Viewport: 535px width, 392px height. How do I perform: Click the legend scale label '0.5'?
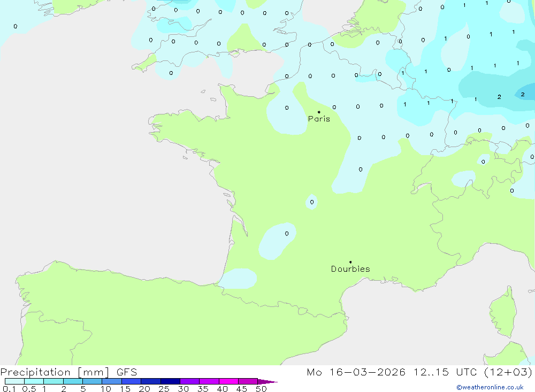29,389
